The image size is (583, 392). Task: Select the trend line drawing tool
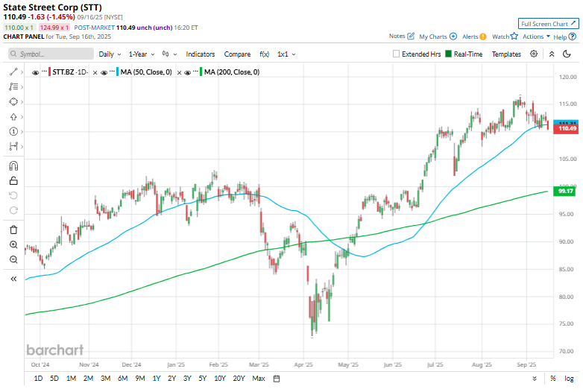(13, 72)
